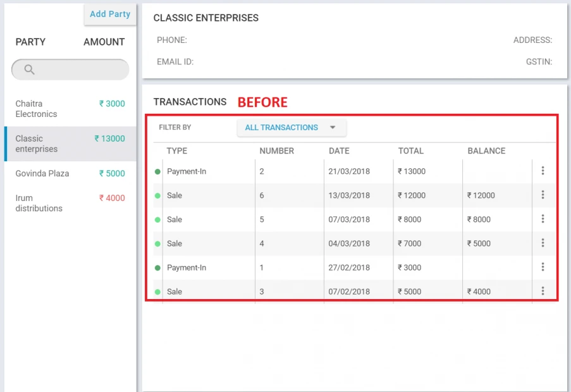Click the PHONE: label

tap(172, 40)
